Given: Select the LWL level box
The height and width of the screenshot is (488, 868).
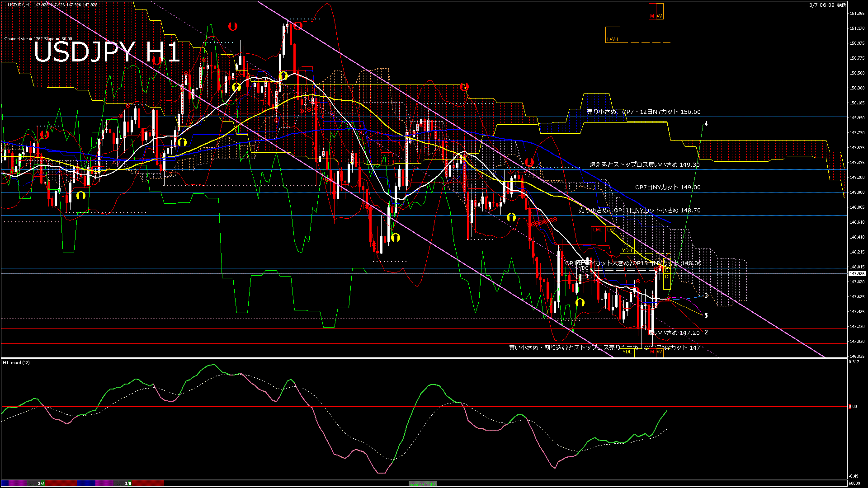Looking at the screenshot, I should [x=612, y=234].
